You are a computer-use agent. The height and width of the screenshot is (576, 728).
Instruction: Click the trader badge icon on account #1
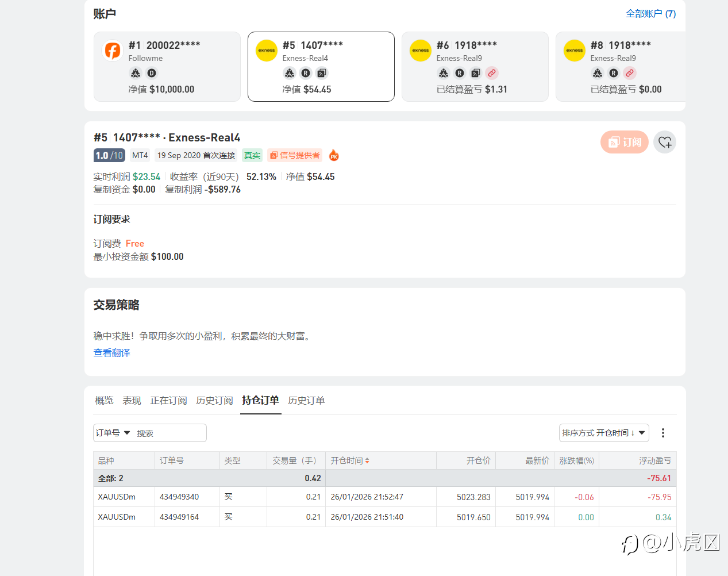coord(136,73)
